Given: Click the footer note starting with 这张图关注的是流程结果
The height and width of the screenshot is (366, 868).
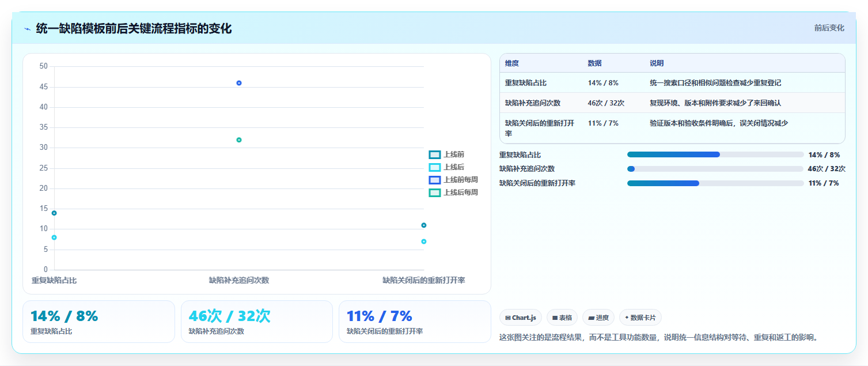Looking at the screenshot, I should [x=659, y=338].
